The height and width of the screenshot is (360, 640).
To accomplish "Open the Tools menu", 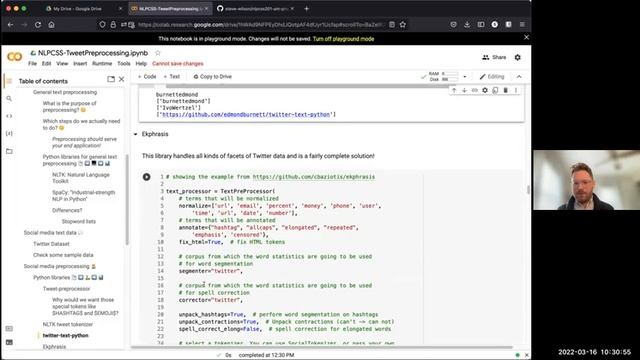I will pyautogui.click(x=124, y=64).
